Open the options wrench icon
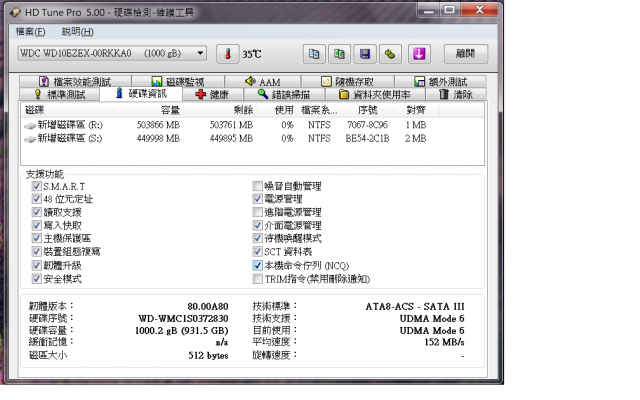Viewport: 640px width, 400px height. 390,54
